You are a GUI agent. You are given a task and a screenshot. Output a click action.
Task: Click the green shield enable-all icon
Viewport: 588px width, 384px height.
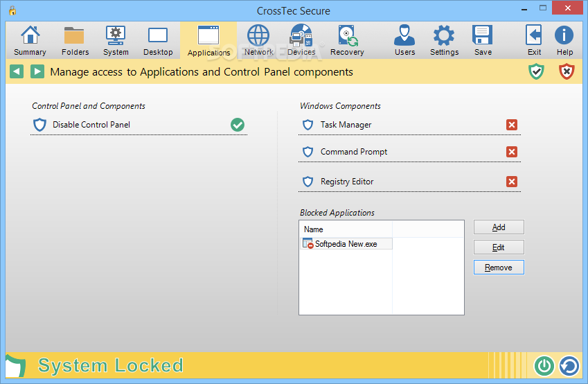pos(536,71)
